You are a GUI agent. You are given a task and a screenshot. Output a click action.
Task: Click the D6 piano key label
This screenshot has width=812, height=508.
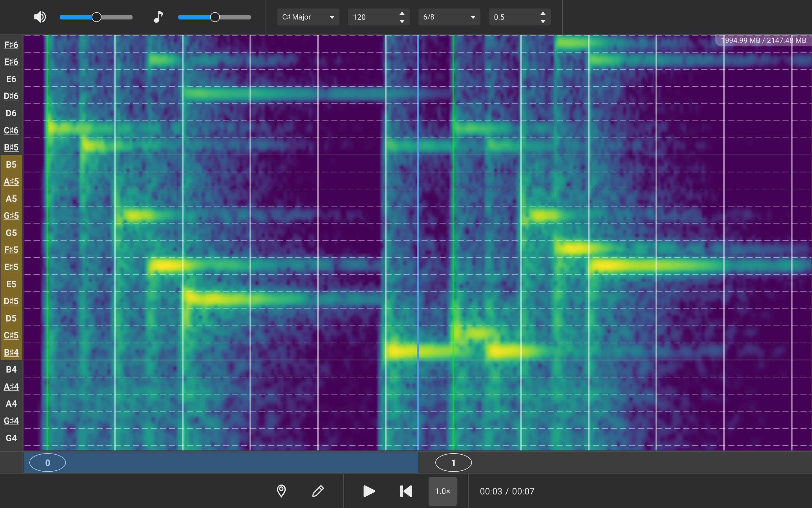(11, 113)
